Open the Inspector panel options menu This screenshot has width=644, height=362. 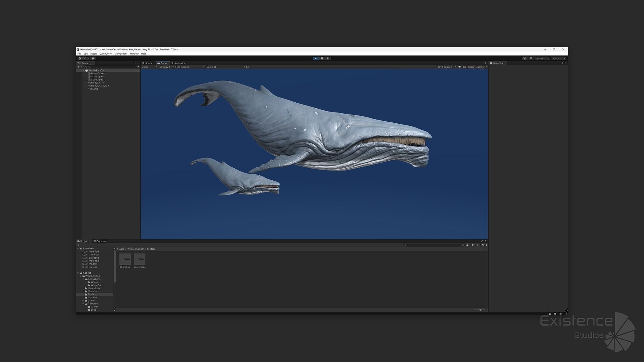coord(565,63)
